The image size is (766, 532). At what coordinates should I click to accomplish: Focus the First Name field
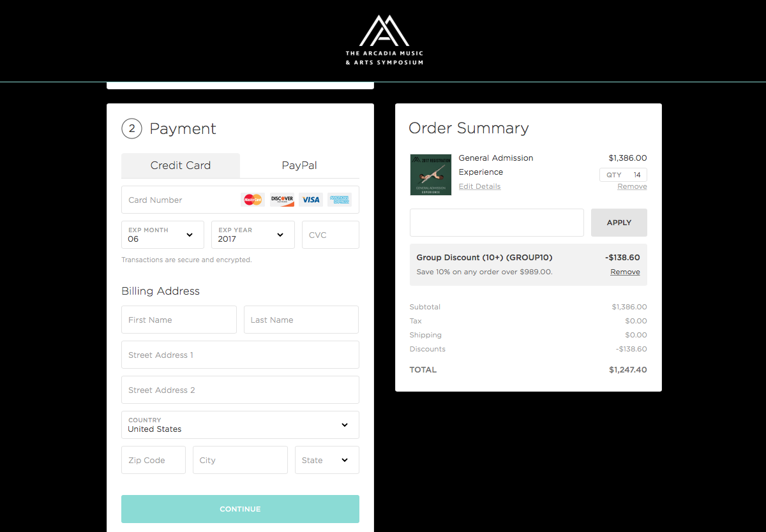pyautogui.click(x=179, y=320)
